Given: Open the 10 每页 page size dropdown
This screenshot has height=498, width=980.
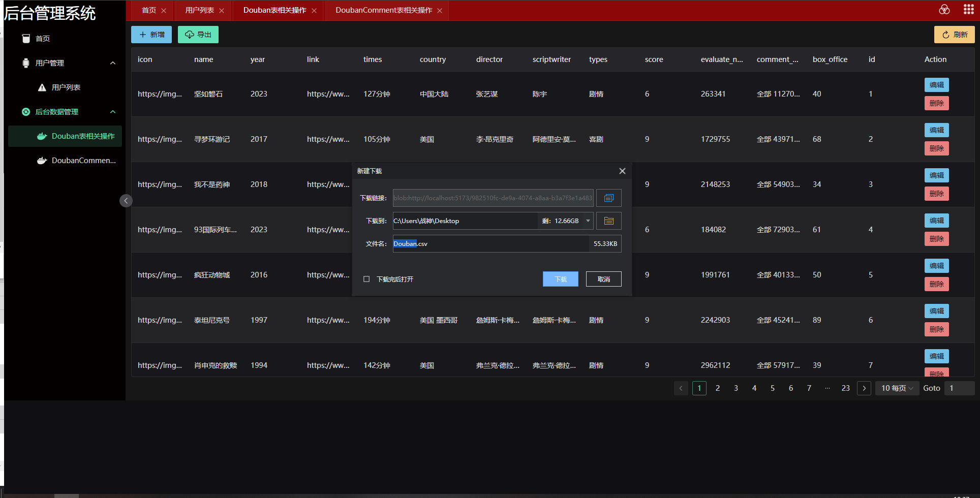Looking at the screenshot, I should 897,388.
